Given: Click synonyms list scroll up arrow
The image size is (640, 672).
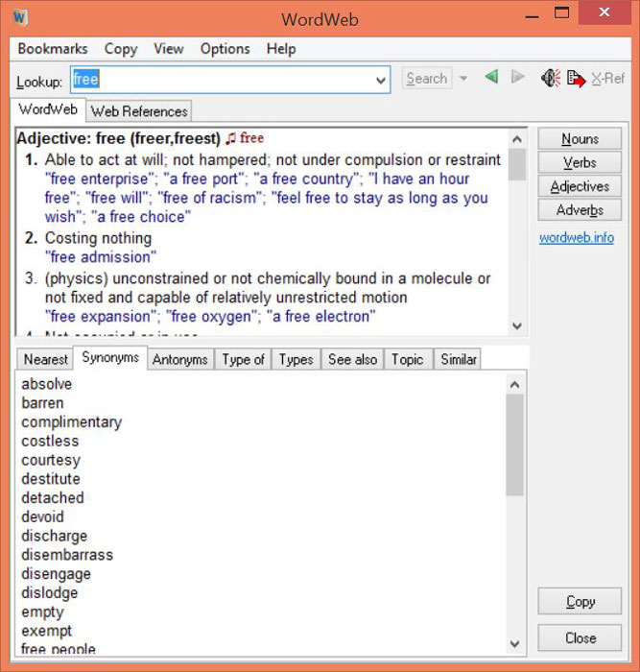Looking at the screenshot, I should (515, 384).
